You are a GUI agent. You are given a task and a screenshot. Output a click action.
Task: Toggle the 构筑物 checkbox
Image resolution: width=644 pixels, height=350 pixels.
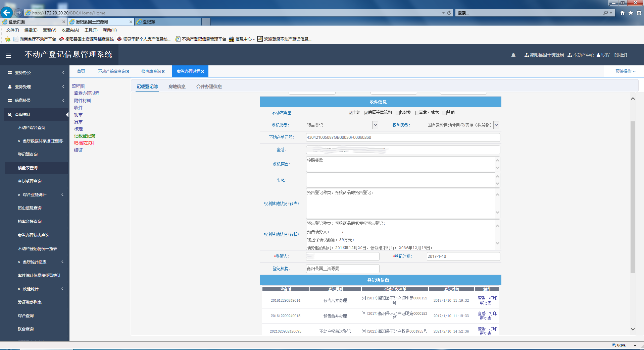tap(397, 113)
